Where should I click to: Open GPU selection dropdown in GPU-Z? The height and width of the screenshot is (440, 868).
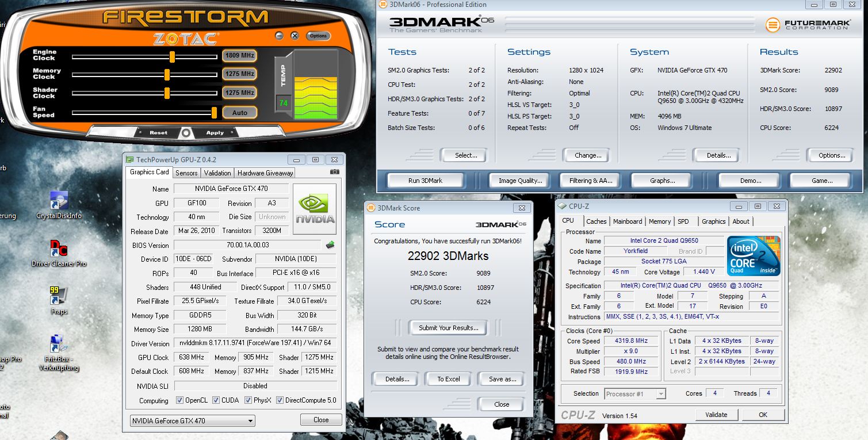[x=192, y=420]
